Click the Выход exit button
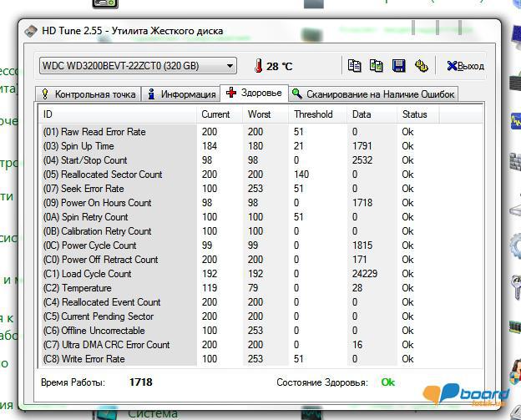521x420 pixels. click(464, 66)
